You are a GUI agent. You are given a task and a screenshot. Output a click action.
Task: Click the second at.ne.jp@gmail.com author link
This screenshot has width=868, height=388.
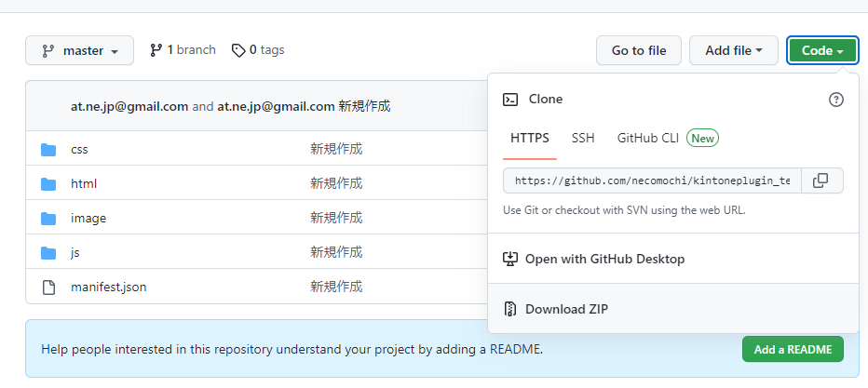[276, 106]
